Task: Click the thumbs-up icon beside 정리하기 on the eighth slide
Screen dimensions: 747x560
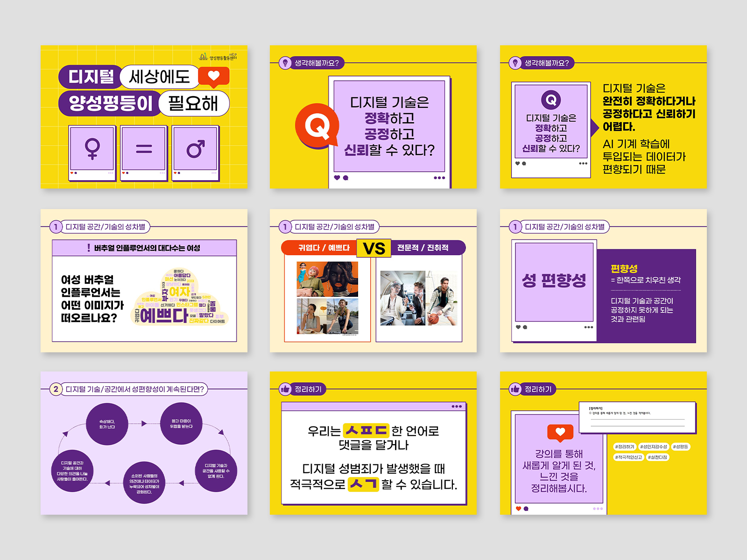Action: [285, 389]
